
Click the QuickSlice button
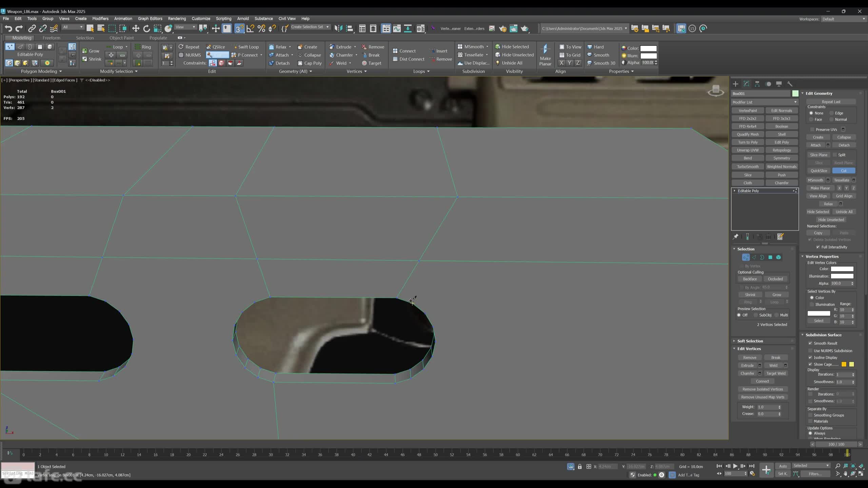(818, 171)
